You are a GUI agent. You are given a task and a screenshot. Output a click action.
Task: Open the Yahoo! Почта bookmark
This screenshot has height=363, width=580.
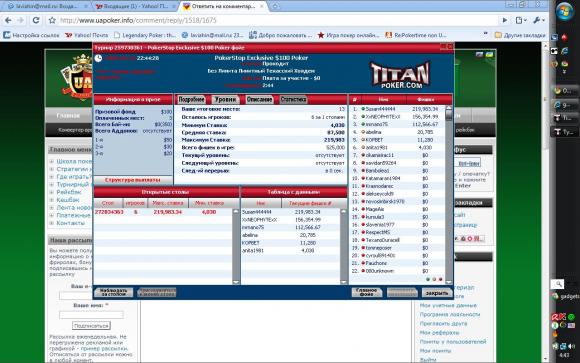87,35
